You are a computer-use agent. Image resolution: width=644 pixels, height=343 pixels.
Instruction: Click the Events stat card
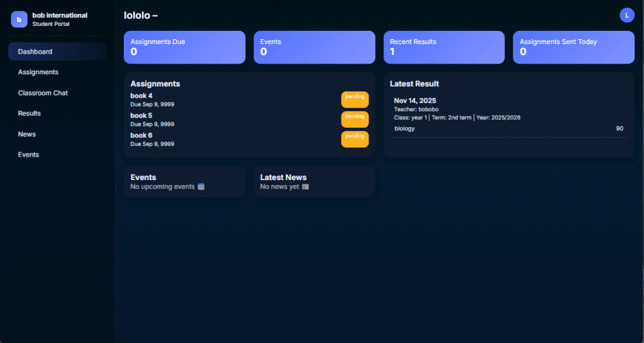(x=314, y=47)
